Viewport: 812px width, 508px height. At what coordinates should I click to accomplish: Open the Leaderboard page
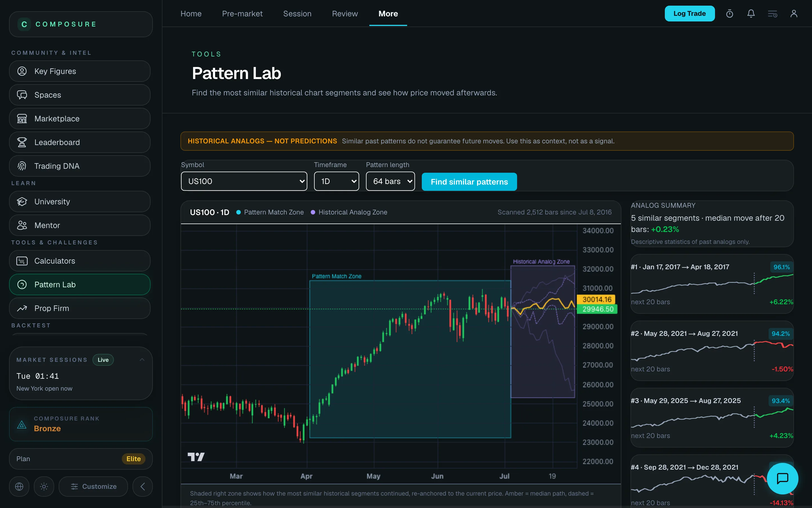pos(80,142)
